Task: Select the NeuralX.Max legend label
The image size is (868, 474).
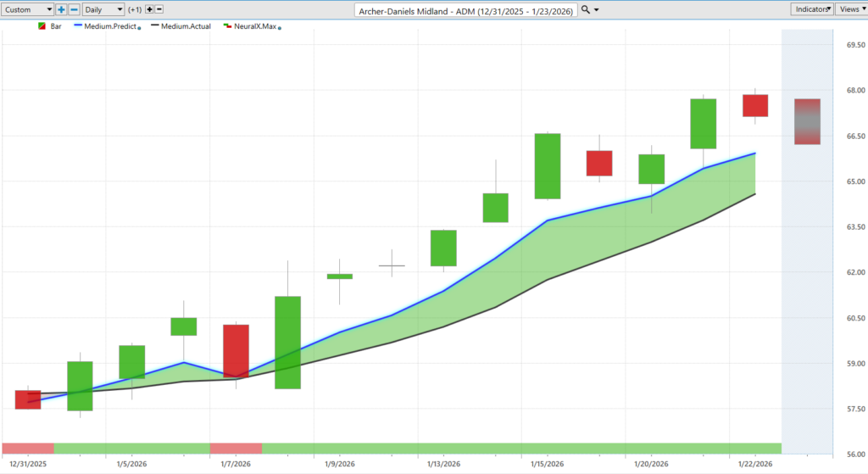Action: [x=255, y=26]
